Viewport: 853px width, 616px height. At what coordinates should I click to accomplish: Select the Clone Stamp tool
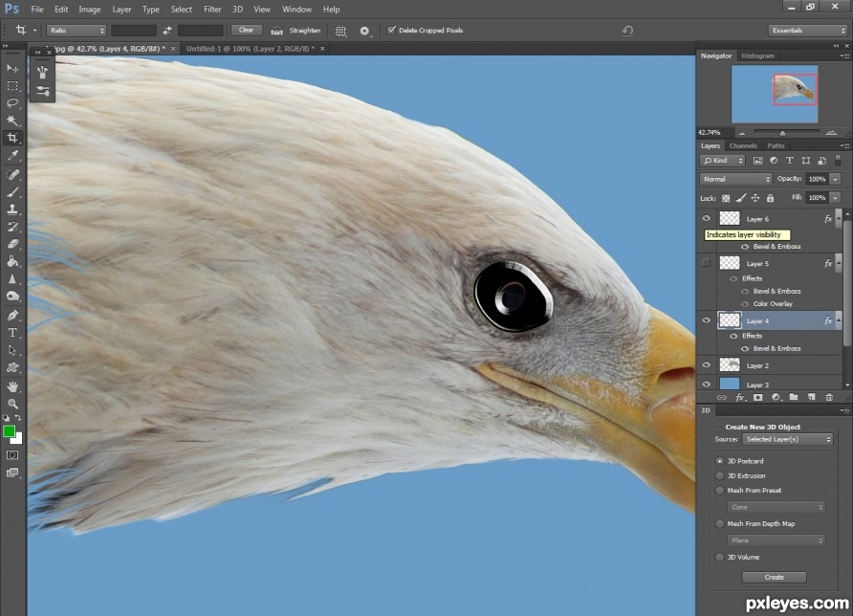click(x=12, y=209)
